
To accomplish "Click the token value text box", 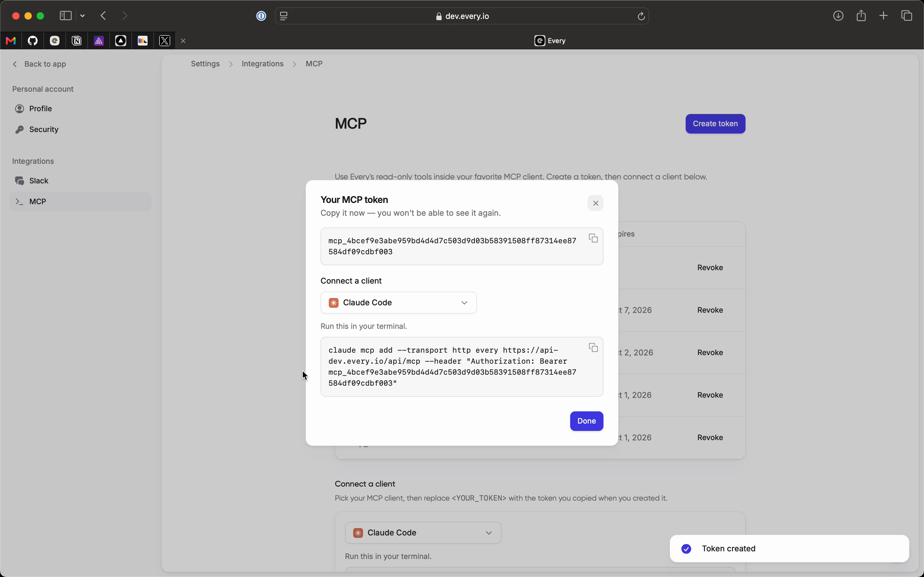I will [462, 246].
